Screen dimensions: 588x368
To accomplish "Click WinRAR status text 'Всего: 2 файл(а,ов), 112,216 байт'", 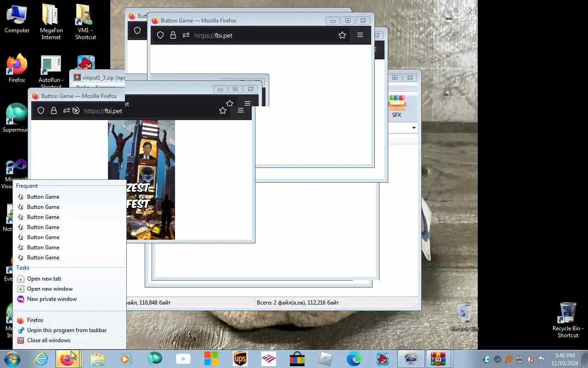I will tap(298, 303).
